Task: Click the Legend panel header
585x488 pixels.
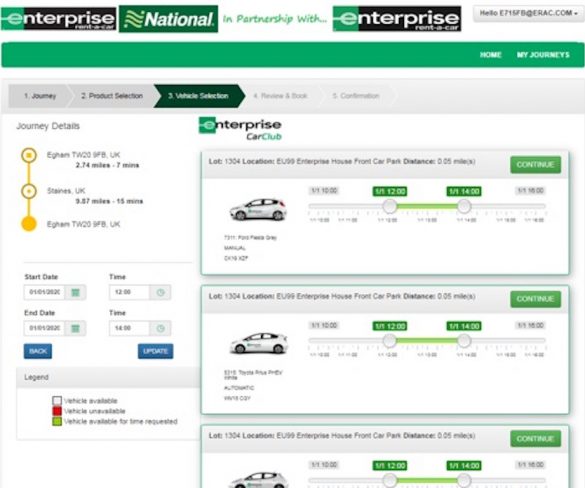Action: 108,378
